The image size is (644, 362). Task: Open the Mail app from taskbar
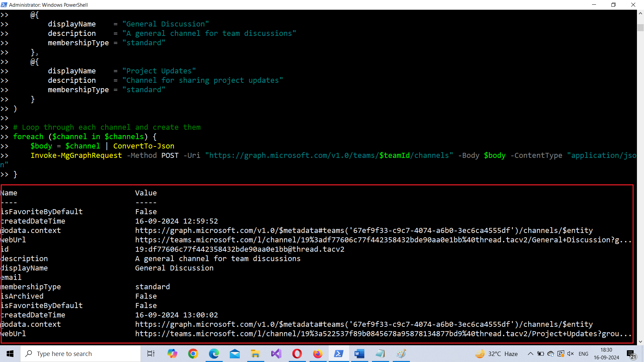point(235,354)
